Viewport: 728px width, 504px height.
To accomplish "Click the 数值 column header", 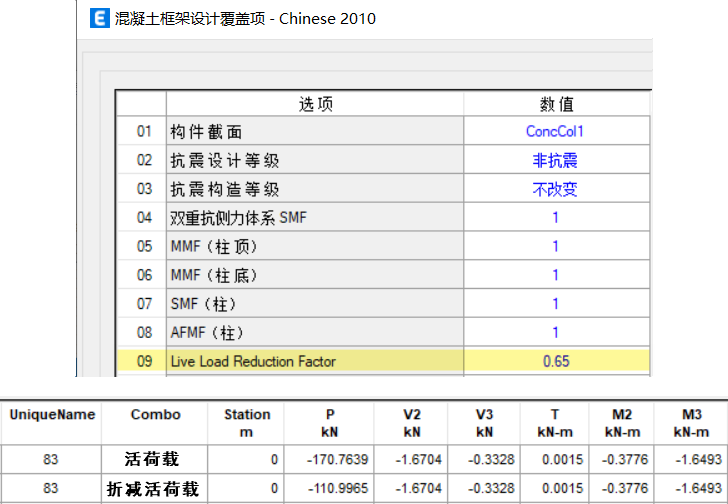I will [x=555, y=104].
